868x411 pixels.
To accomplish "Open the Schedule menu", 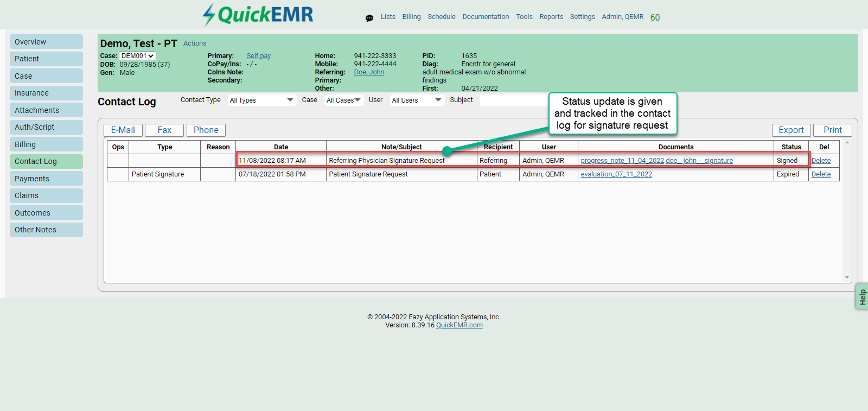I will pos(442,17).
